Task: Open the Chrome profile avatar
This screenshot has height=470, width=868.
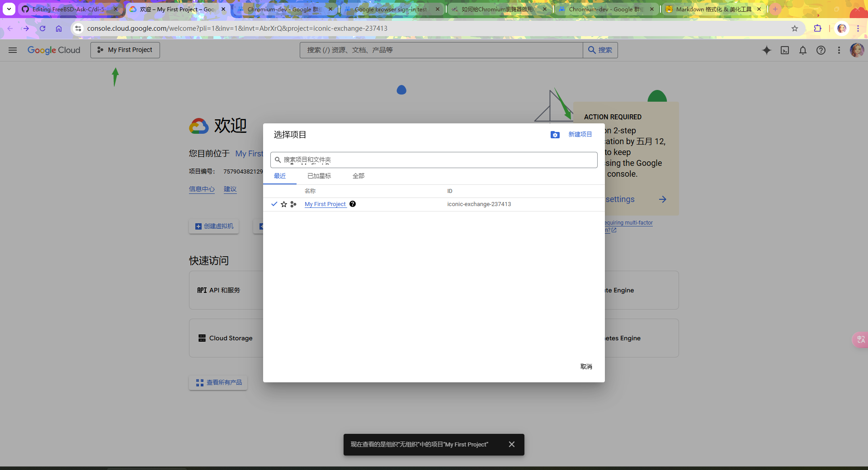Action: 842,28
